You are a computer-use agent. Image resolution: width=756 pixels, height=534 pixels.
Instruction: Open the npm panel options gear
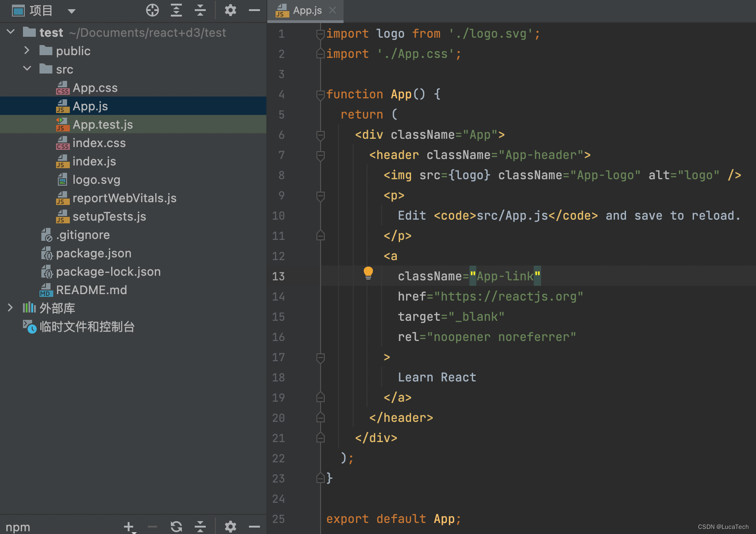[x=231, y=527]
